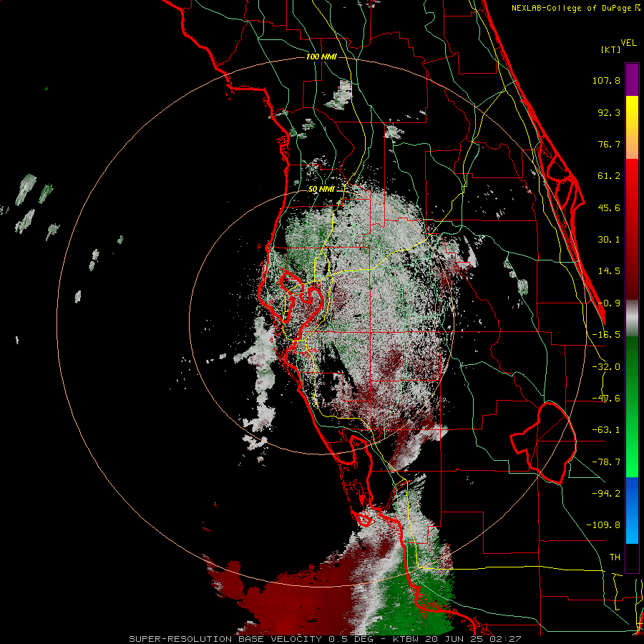
Task: Click the -63.1 velocity value
Action: point(606,430)
